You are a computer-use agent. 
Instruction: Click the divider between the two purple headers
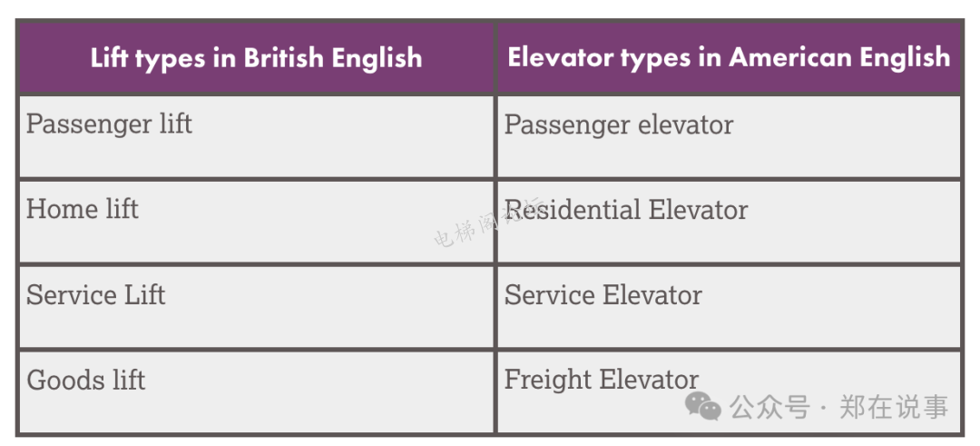(x=495, y=58)
